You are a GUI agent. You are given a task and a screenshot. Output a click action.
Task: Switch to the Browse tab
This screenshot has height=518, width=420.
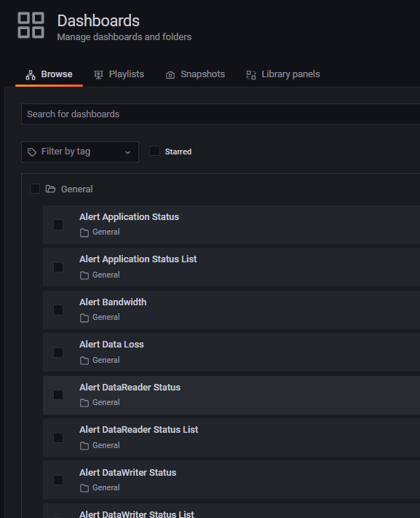(x=49, y=74)
